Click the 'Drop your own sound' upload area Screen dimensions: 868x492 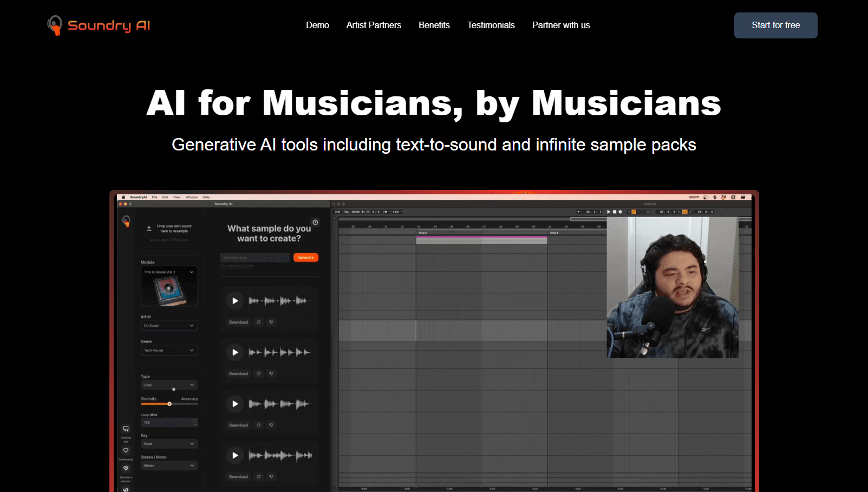[x=169, y=233]
